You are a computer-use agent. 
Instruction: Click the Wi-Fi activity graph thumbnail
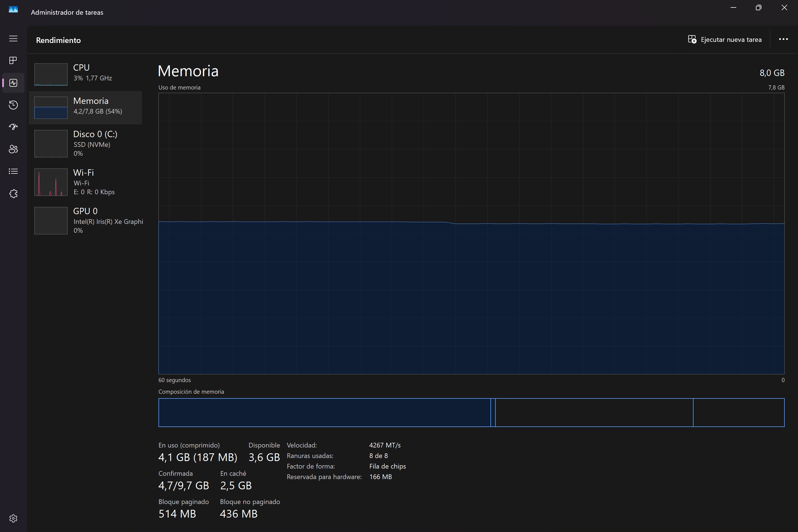(51, 182)
